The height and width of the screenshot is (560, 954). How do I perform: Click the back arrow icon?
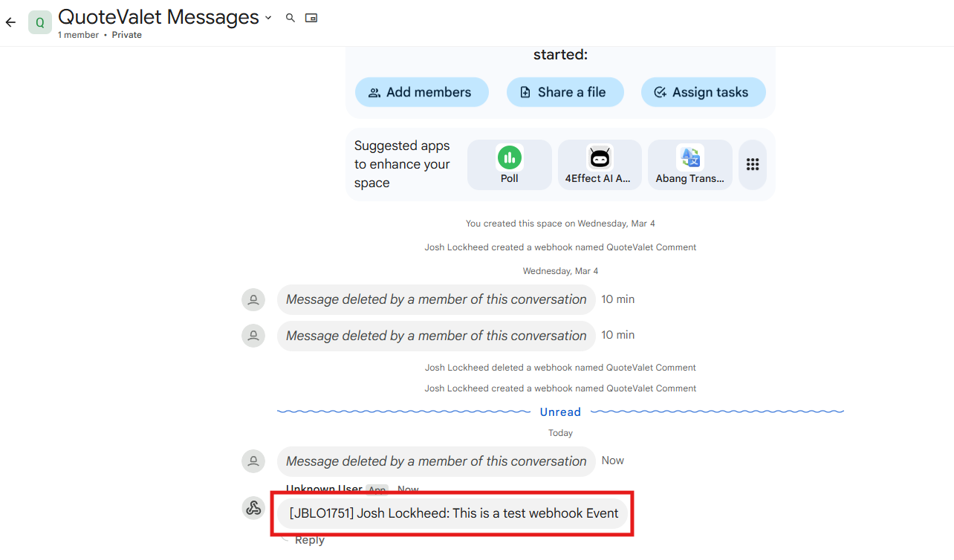click(x=10, y=22)
